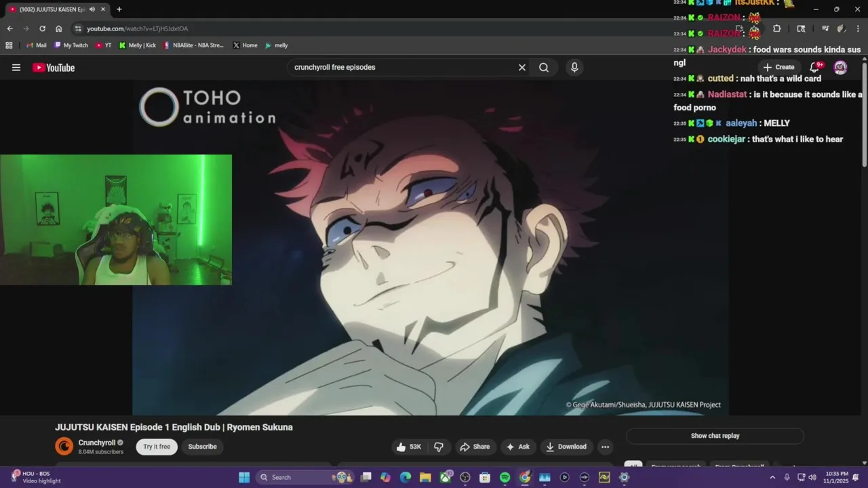Screen dimensions: 868x488
Task: Submit search with the magnifier button
Action: click(544, 67)
